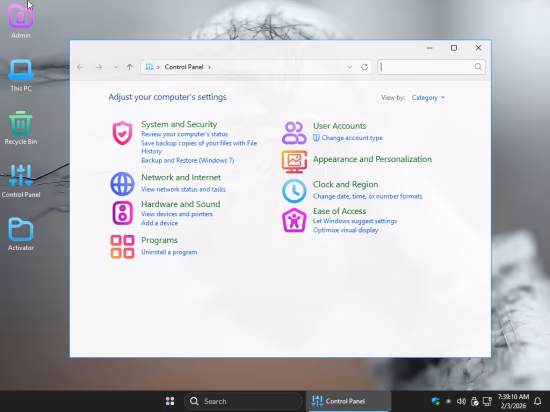Expand the address bar history dropdown
The image size is (550, 412).
349,67
